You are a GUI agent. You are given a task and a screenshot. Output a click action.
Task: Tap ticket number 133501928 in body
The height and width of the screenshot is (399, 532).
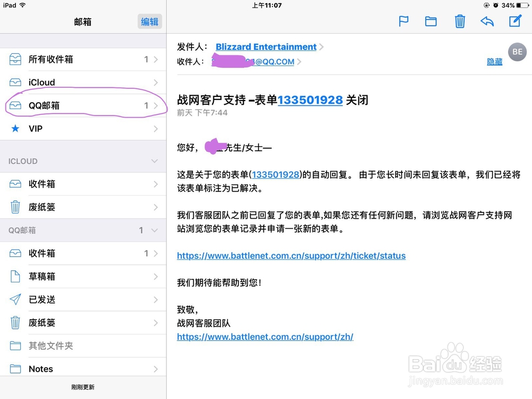[276, 174]
